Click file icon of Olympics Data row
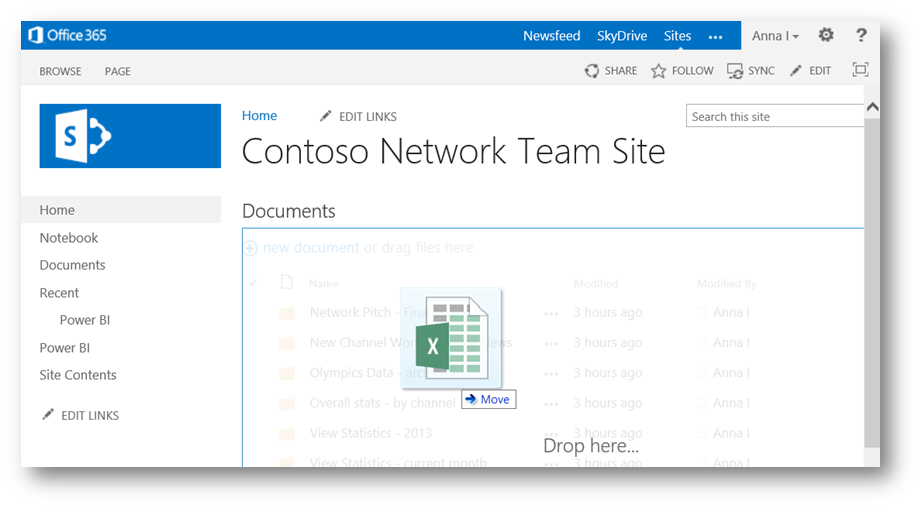The height and width of the screenshot is (509, 922). point(286,373)
